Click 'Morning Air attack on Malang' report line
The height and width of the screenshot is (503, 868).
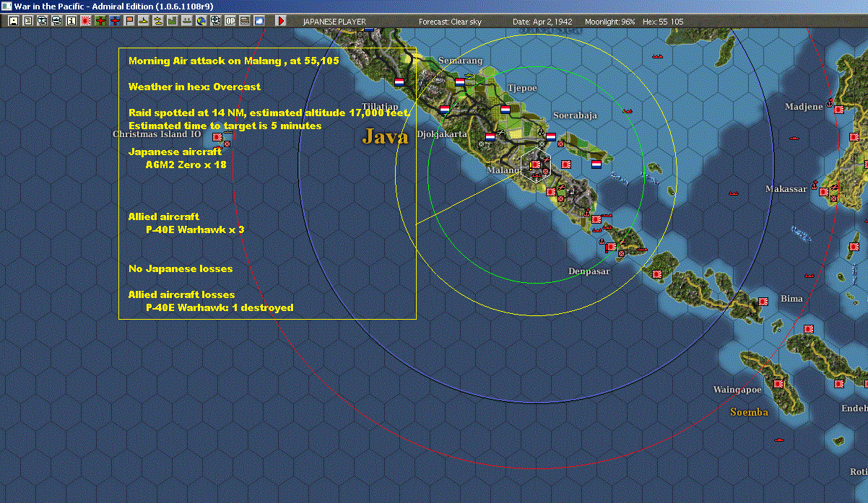coord(233,61)
